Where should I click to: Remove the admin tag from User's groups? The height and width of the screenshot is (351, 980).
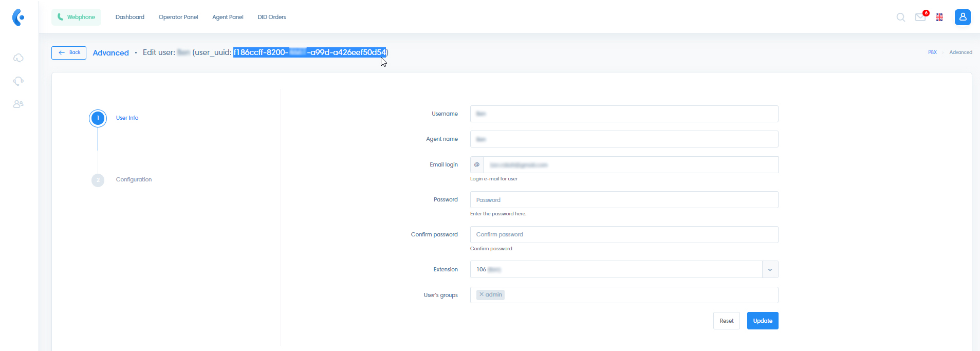click(482, 294)
